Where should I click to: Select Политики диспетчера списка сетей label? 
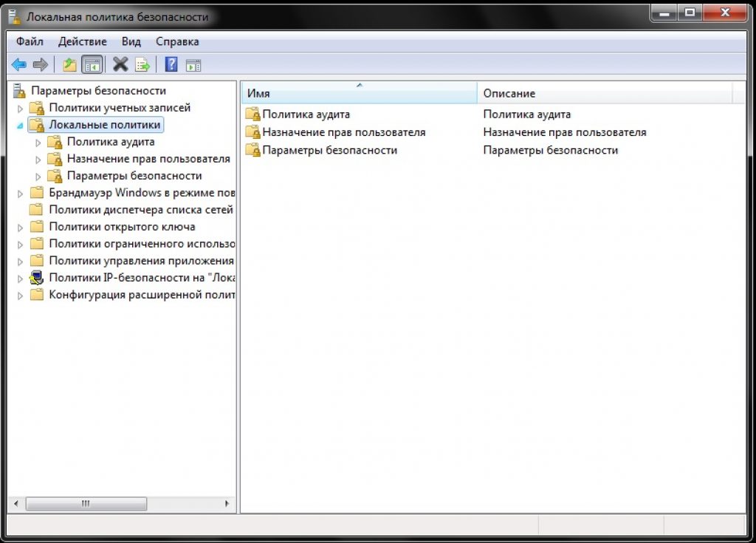click(141, 210)
